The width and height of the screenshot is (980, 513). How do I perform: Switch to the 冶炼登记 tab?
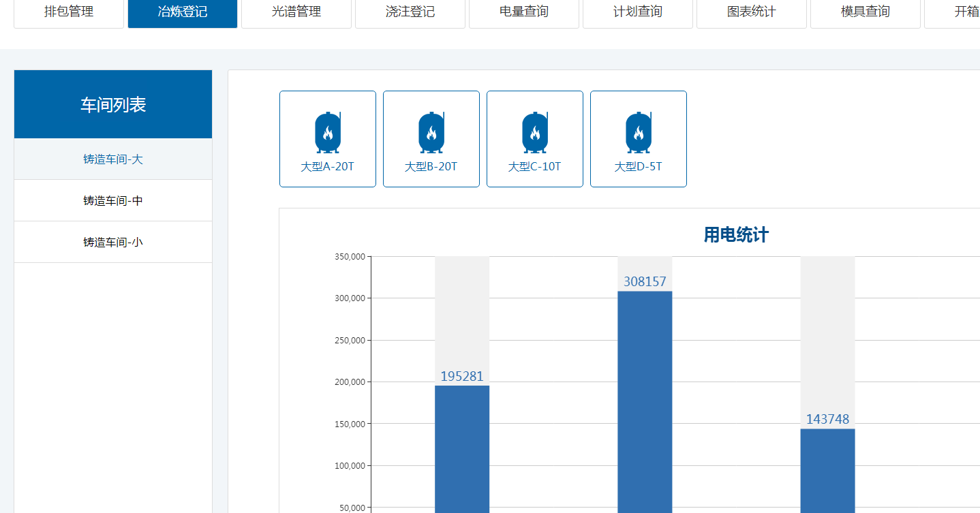tap(183, 12)
